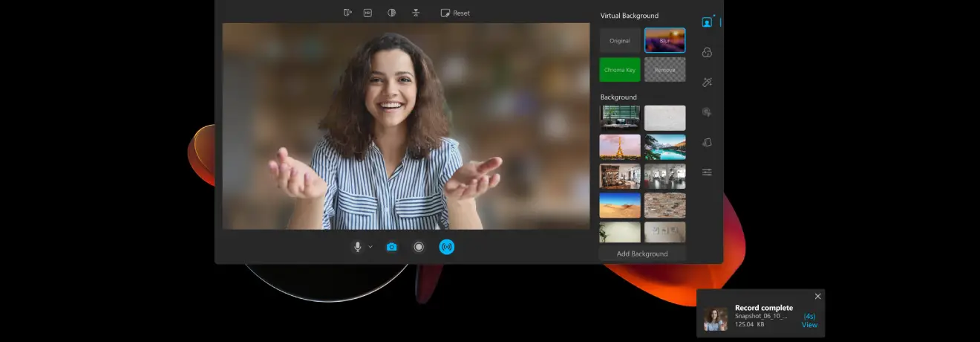This screenshot has height=342, width=980.
Task: Click the 'Record complete' notification title
Action: tap(764, 308)
